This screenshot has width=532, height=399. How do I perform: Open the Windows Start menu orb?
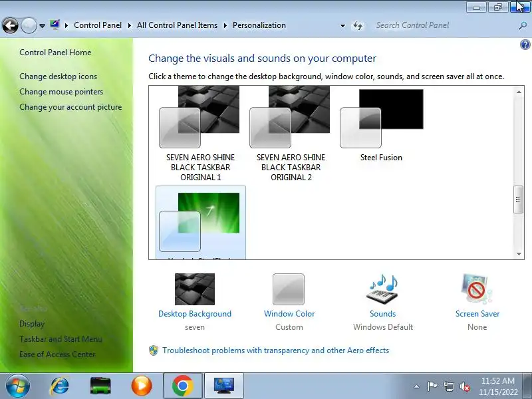18,386
